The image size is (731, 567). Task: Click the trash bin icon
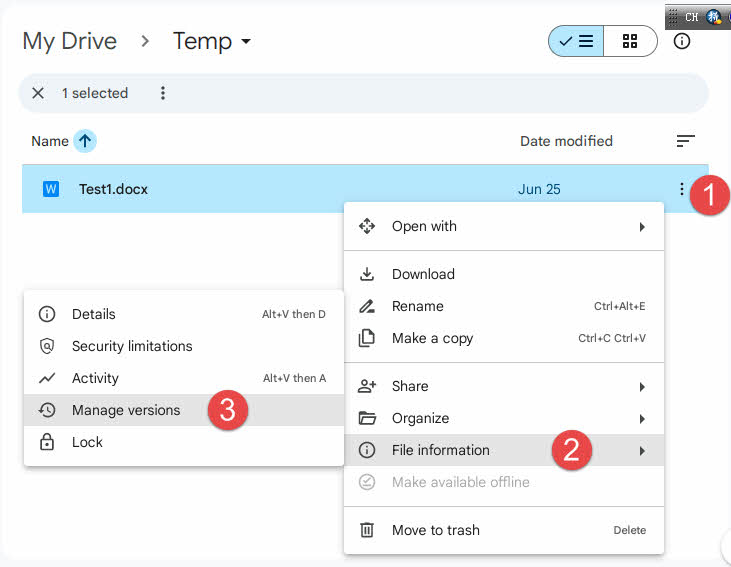(x=367, y=530)
